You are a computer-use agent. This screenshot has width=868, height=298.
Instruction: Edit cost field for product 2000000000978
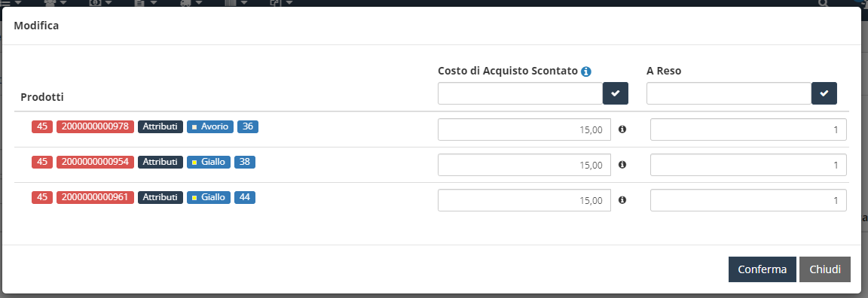524,129
